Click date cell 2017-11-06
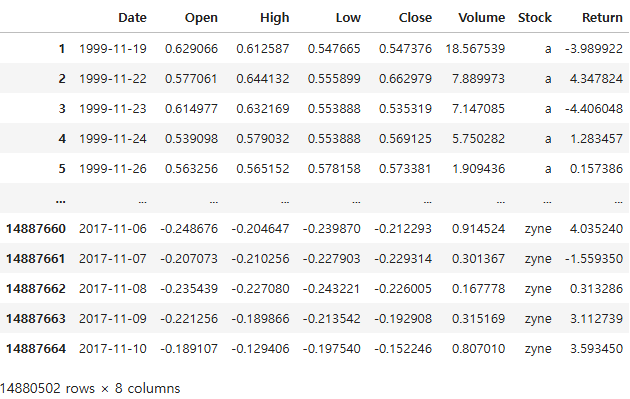This screenshot has width=630, height=399. point(112,229)
